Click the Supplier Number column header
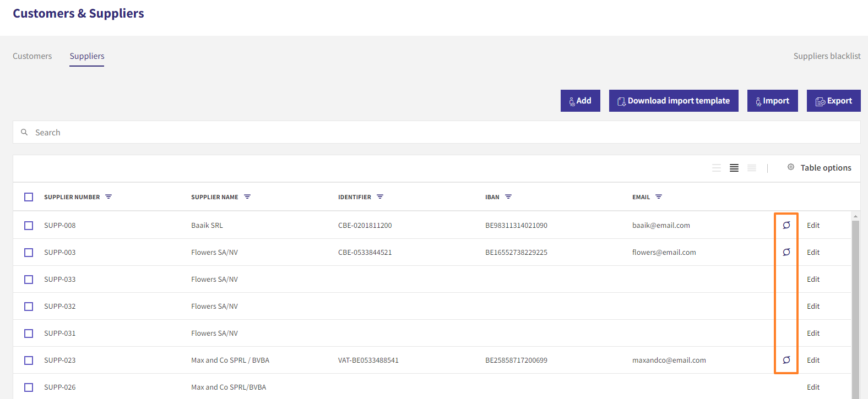 (x=72, y=197)
